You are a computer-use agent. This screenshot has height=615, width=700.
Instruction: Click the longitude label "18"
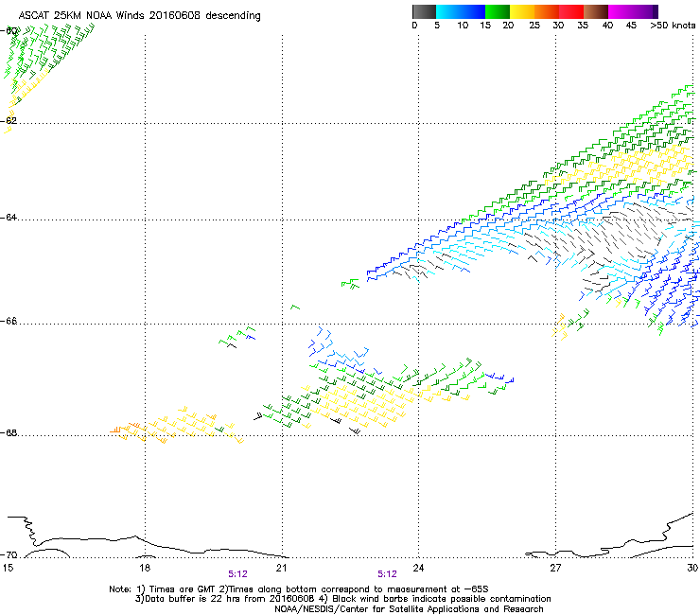(144, 568)
